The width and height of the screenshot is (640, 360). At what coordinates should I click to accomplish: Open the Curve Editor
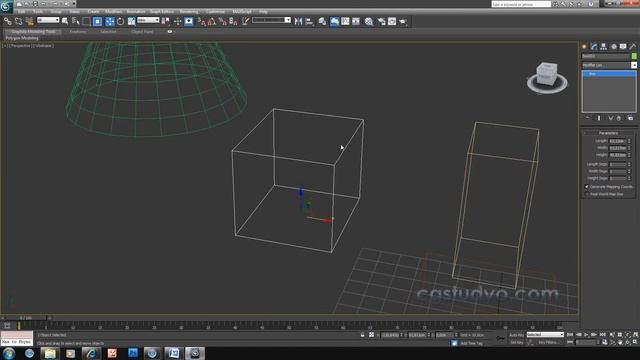point(345,21)
